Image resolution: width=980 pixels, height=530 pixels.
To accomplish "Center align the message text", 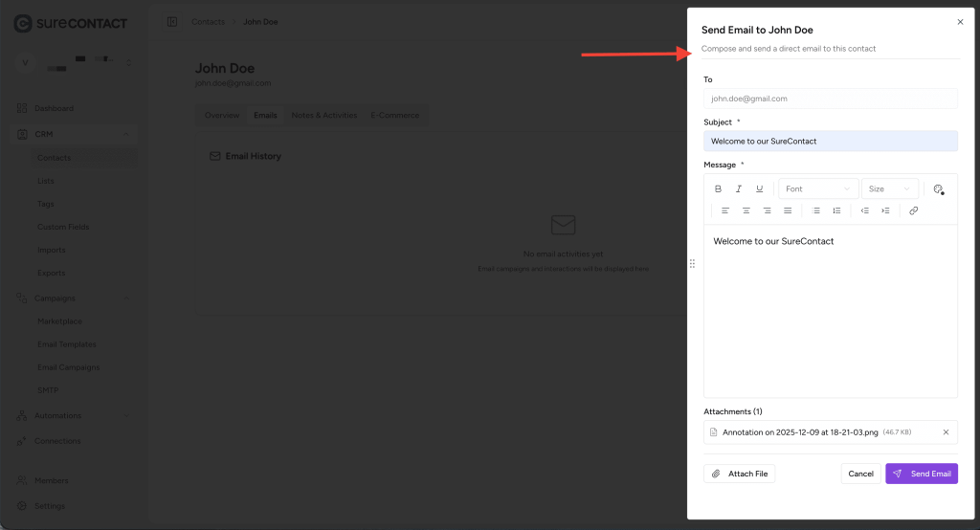I will pyautogui.click(x=746, y=210).
